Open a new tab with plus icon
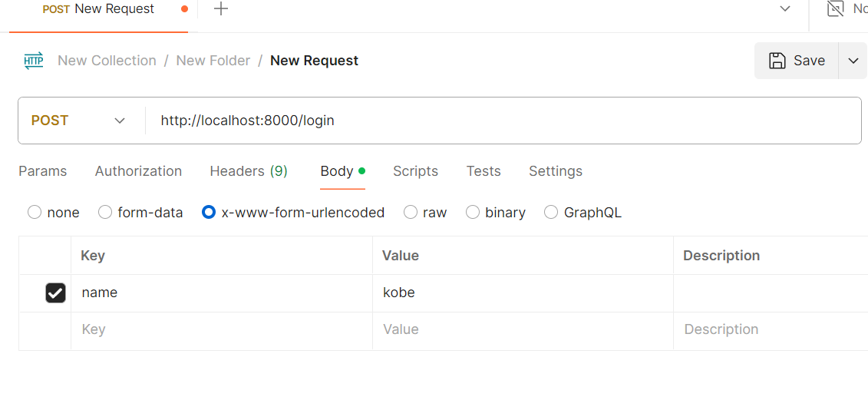The image size is (868, 410). [220, 9]
